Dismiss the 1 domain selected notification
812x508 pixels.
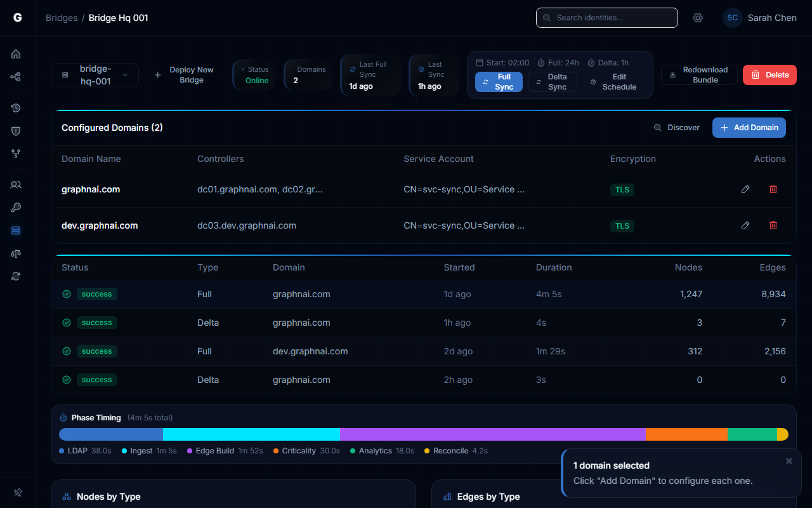tap(789, 461)
